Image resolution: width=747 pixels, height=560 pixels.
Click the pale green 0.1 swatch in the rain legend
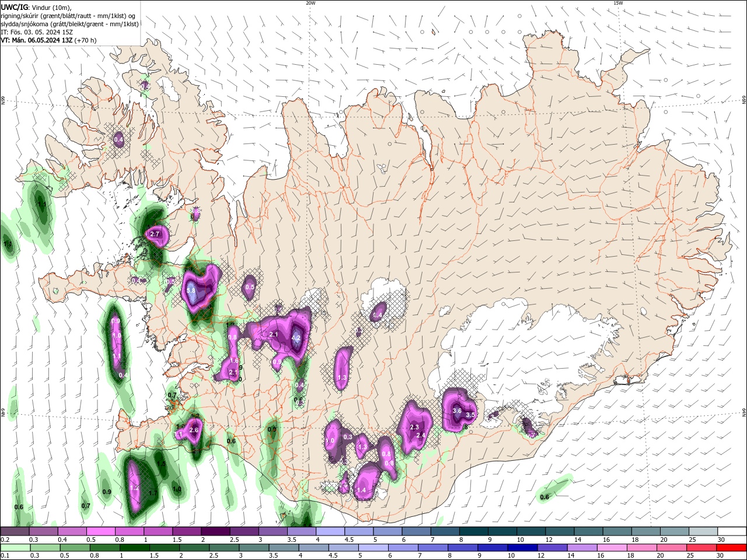point(15,548)
